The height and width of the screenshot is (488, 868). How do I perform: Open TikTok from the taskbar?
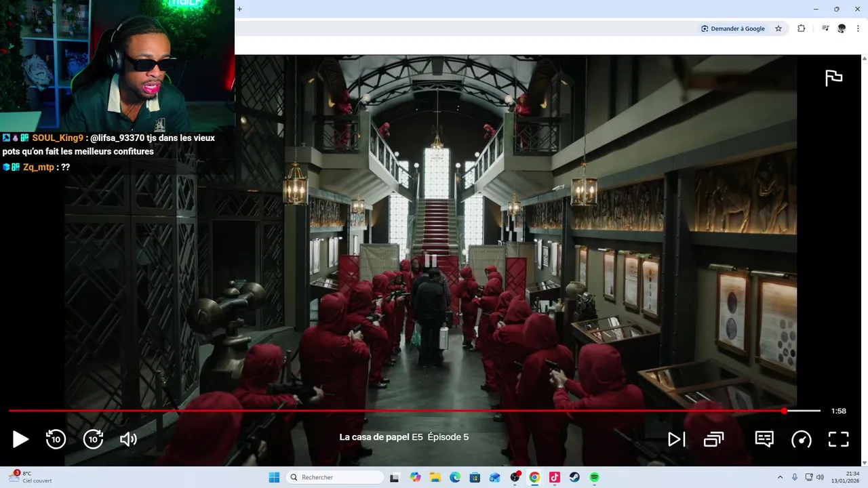click(x=554, y=477)
